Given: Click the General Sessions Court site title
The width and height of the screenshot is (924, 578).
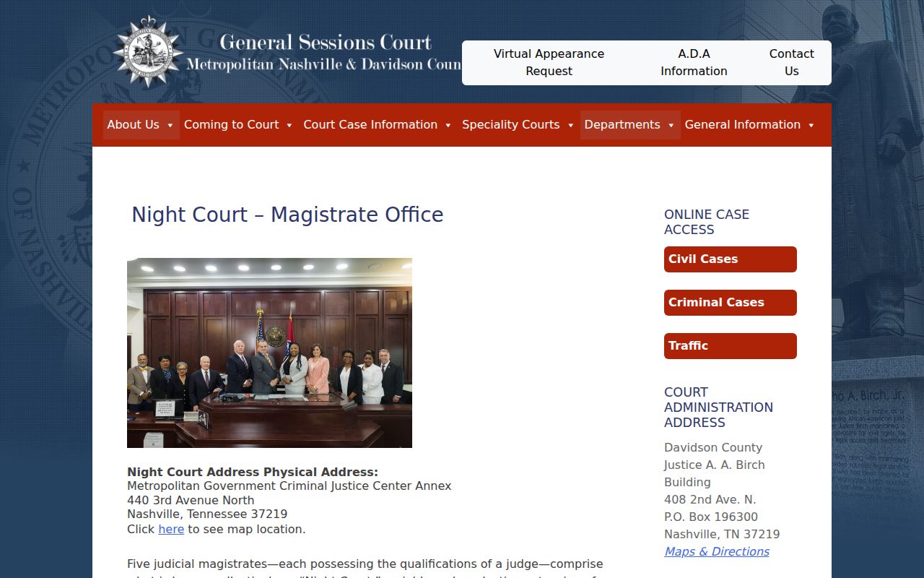Looking at the screenshot, I should (325, 42).
